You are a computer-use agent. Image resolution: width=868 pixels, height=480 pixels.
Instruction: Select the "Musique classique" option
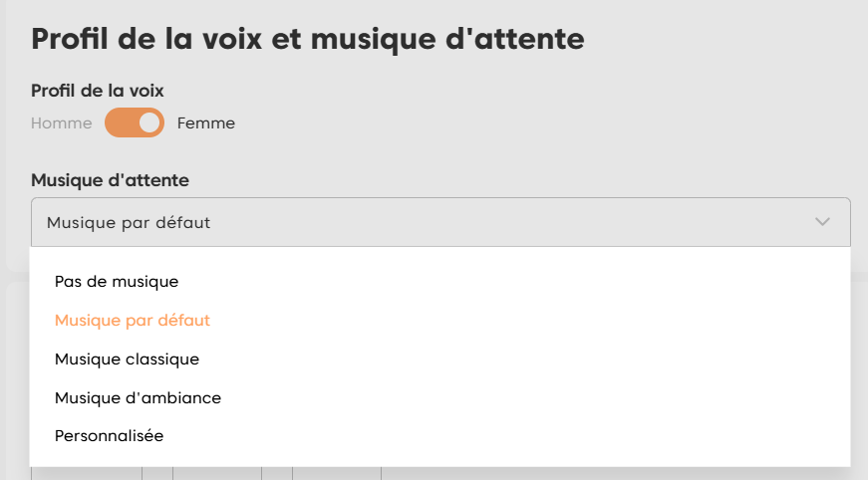127,359
